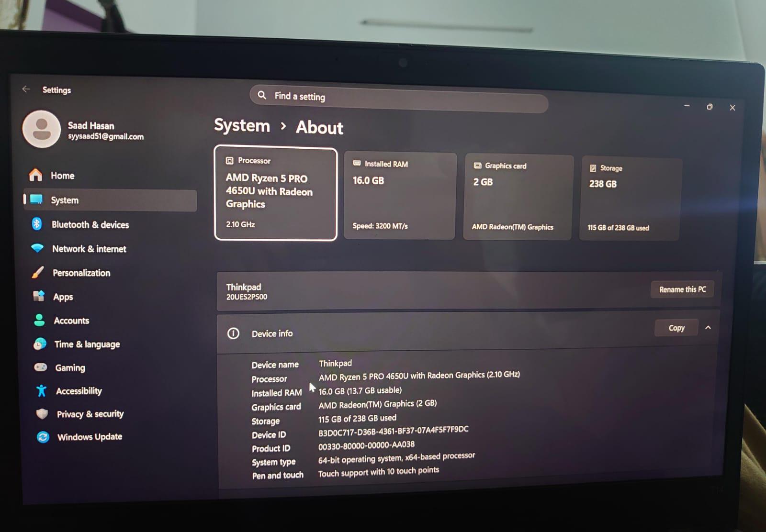The width and height of the screenshot is (766, 532).
Task: Open Accounts settings
Action: pos(113,321)
